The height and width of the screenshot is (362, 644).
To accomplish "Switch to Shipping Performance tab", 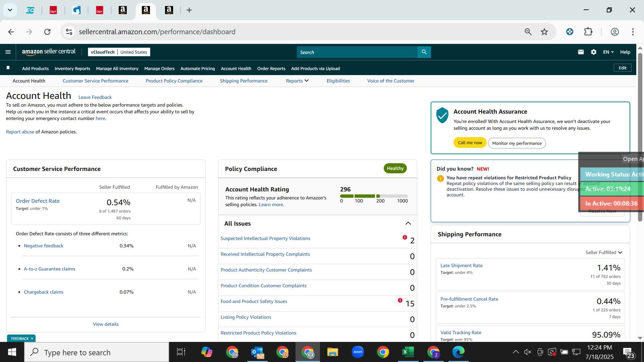I will [244, 81].
